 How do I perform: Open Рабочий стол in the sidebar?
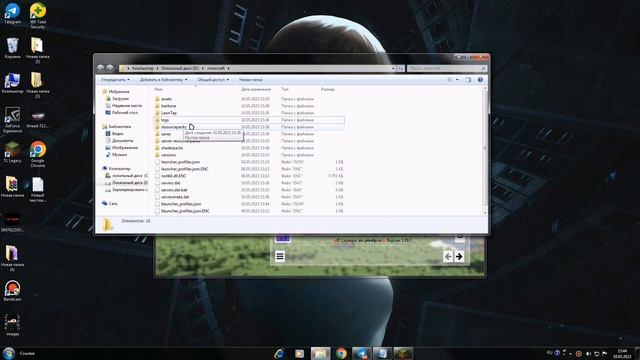(x=121, y=113)
